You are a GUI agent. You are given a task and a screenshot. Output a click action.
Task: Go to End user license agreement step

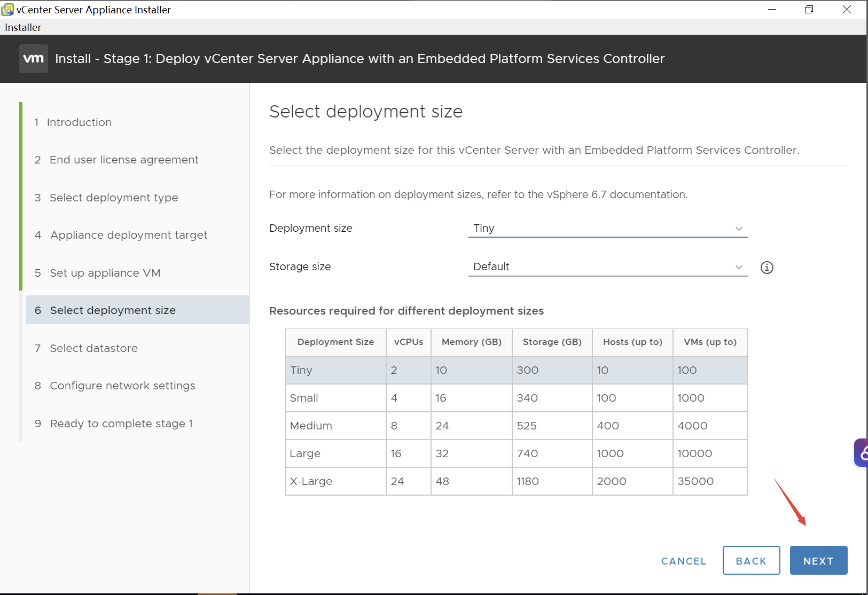coord(116,160)
